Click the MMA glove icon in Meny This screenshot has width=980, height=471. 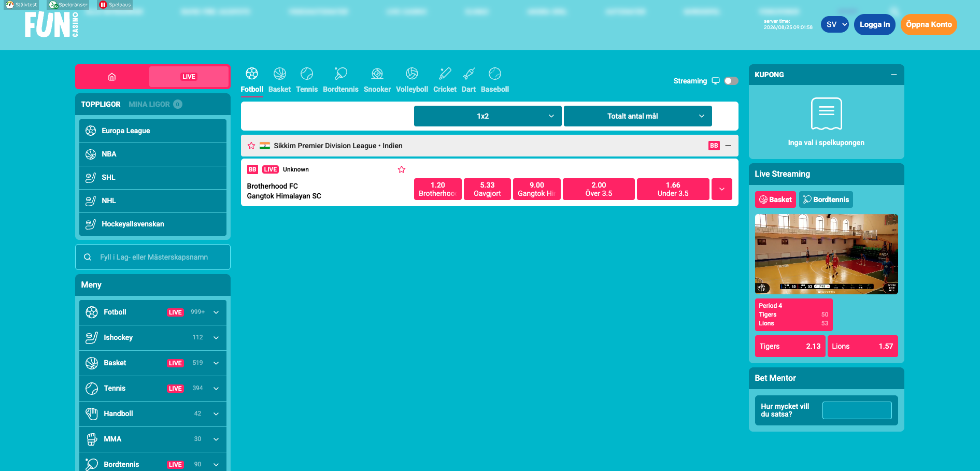pos(92,439)
